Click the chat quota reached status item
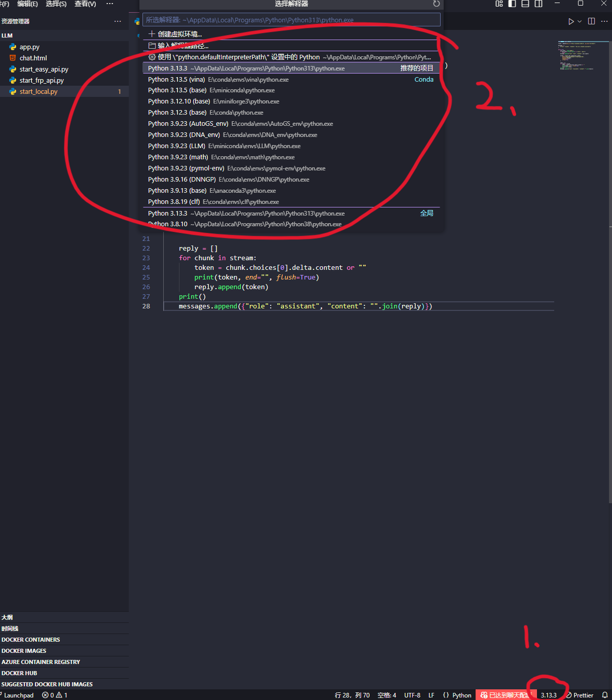The height and width of the screenshot is (700, 612). point(505,695)
